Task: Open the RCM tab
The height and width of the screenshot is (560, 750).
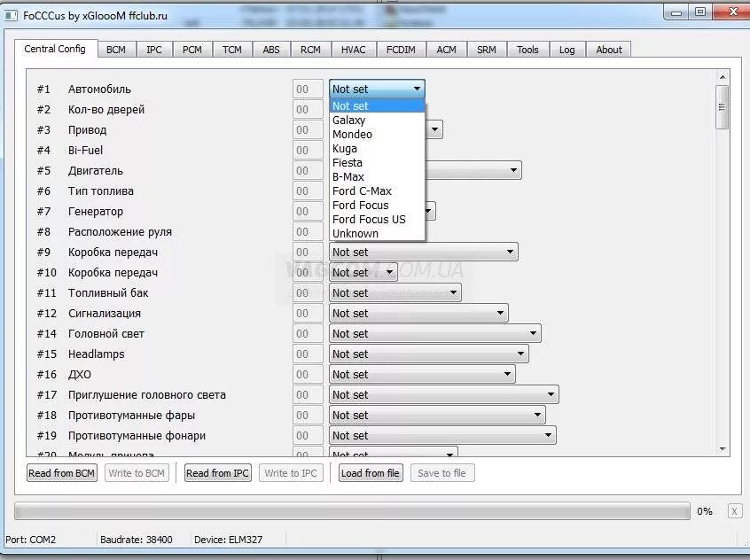Action: pos(310,50)
